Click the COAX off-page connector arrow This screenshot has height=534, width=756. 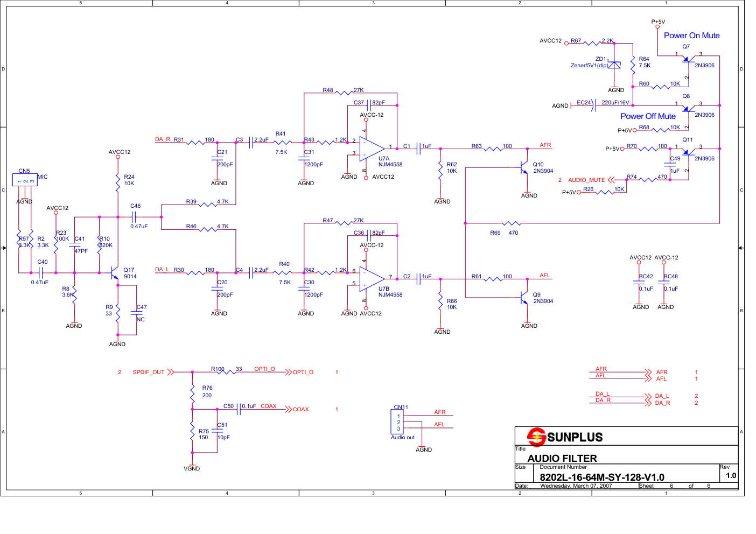(288, 409)
